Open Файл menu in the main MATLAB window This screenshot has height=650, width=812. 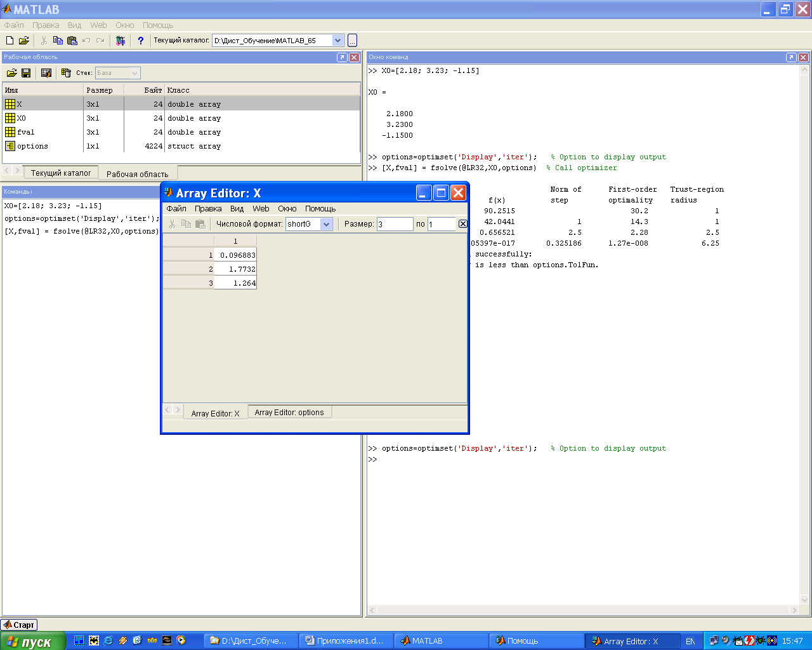(14, 25)
